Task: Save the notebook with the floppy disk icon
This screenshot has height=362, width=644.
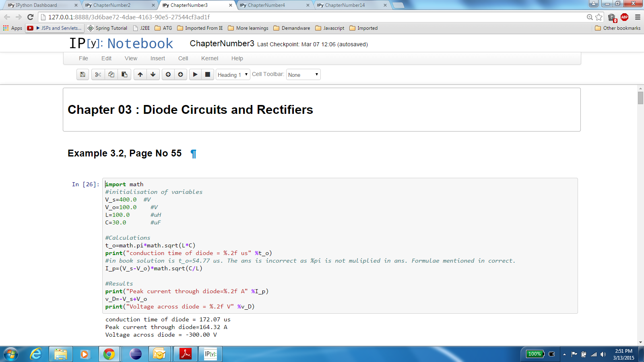Action: (x=83, y=74)
